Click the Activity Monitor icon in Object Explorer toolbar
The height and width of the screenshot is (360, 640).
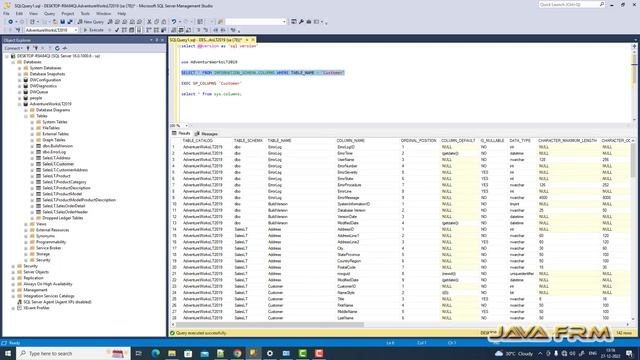point(64,48)
